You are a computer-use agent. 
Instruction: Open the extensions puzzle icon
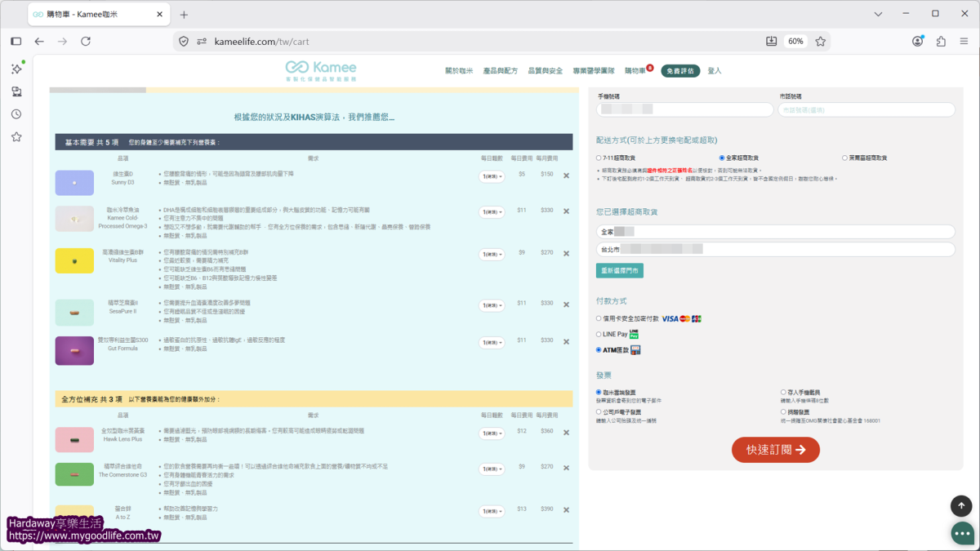tap(941, 41)
